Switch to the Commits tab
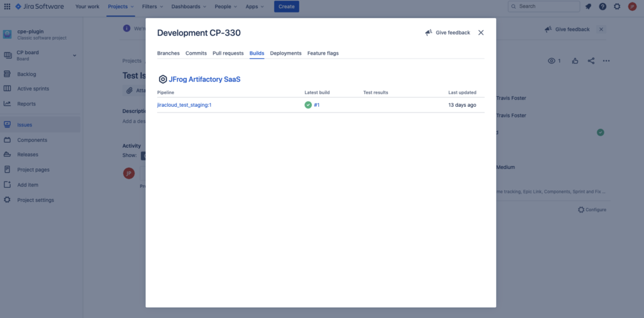 [x=196, y=53]
